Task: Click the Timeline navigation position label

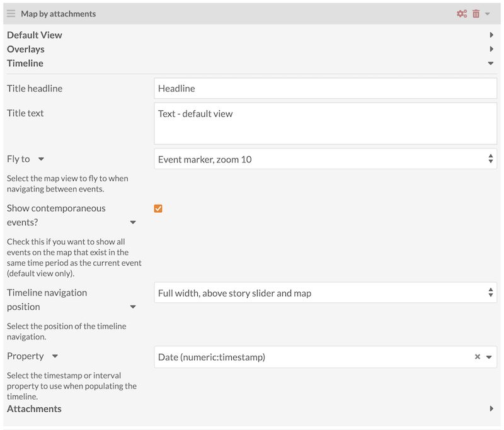Action: pos(47,300)
